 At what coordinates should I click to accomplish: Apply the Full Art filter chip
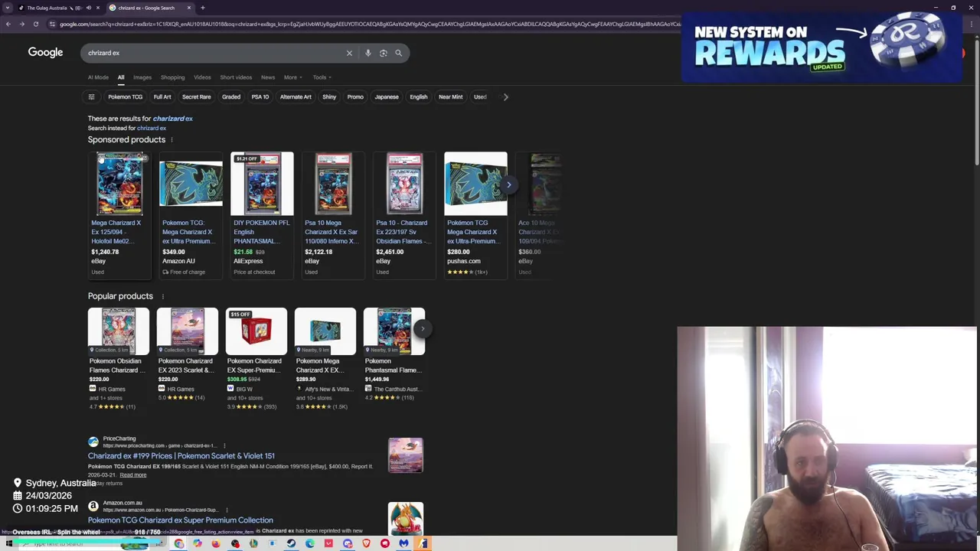(x=162, y=97)
